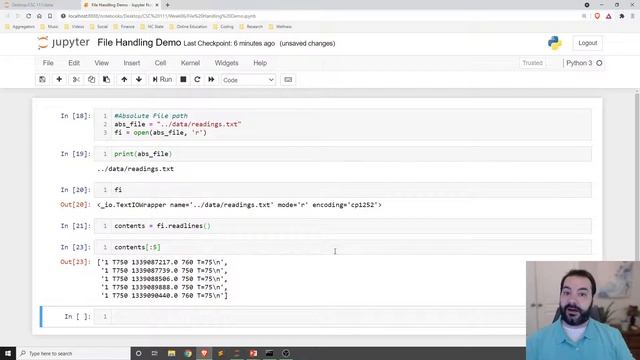Restart the kernel with circular arrow icon

[197, 80]
